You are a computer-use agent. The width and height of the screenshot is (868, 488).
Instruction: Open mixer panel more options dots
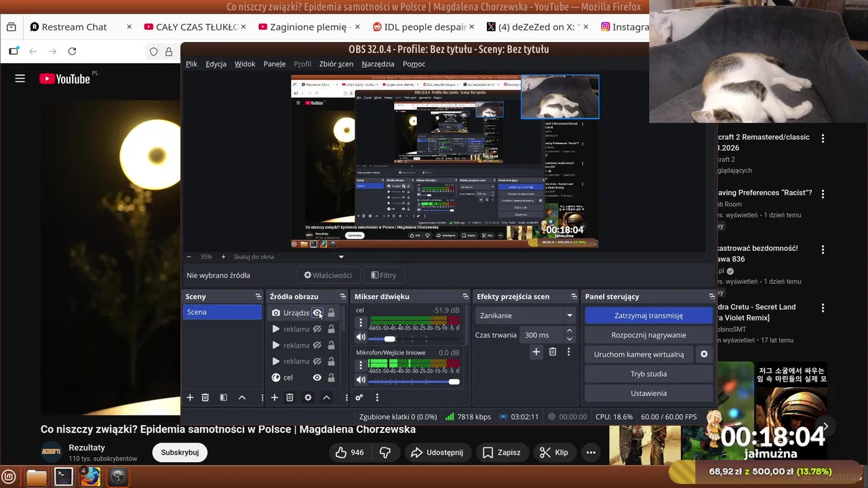[x=377, y=397]
